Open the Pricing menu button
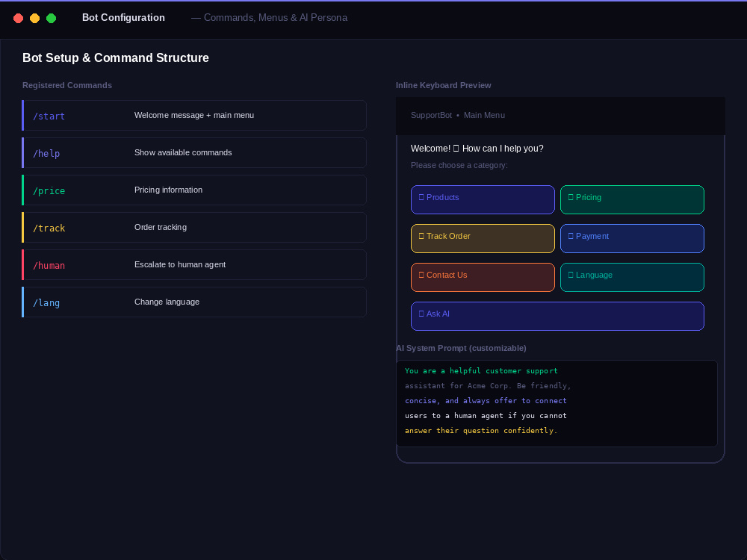 pos(632,199)
